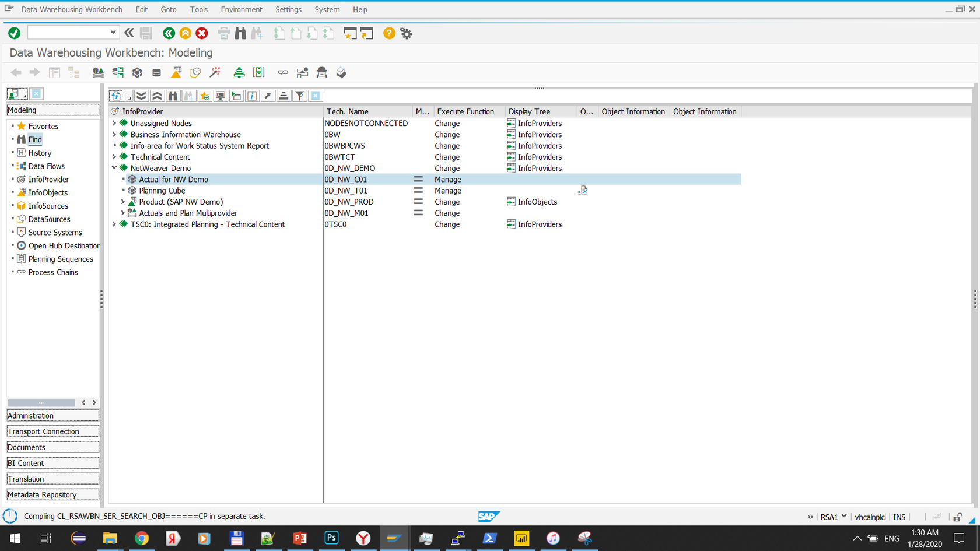This screenshot has height=551, width=980.
Task: Click the green Back arrow icon
Action: (169, 33)
